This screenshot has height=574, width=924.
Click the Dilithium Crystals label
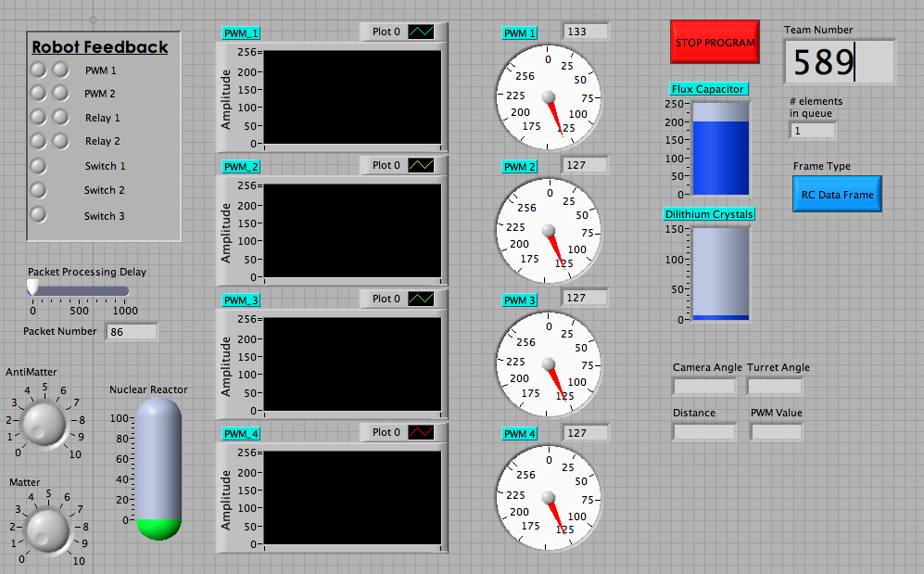pos(709,214)
